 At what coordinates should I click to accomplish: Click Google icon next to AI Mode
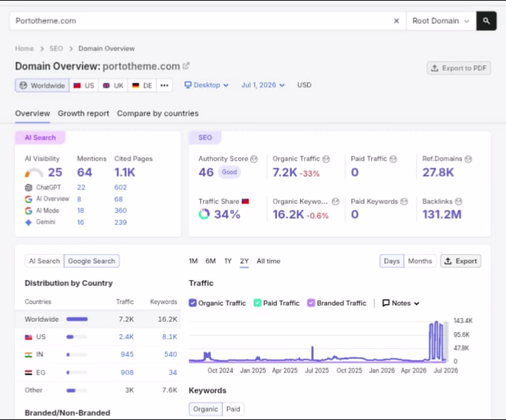click(x=28, y=211)
